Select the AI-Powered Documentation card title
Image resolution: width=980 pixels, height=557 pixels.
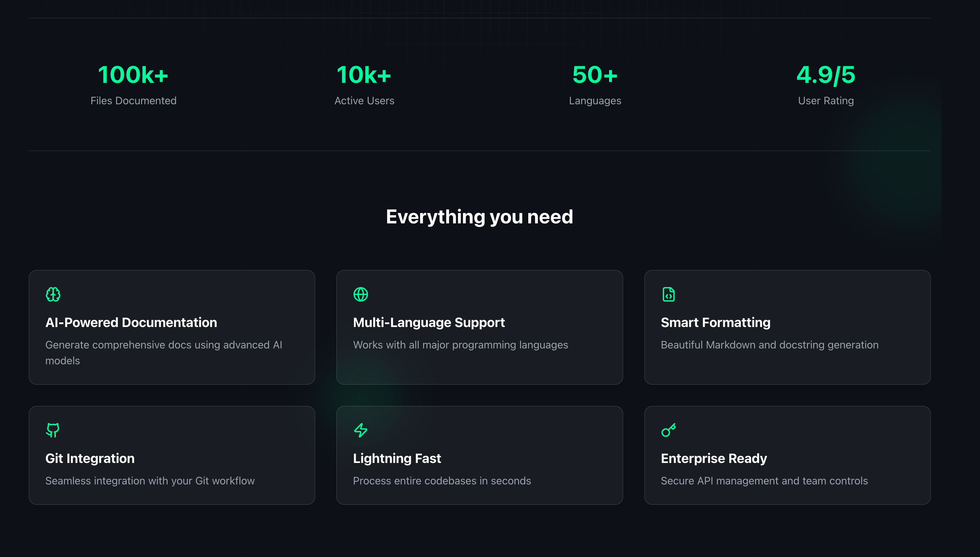pyautogui.click(x=131, y=322)
